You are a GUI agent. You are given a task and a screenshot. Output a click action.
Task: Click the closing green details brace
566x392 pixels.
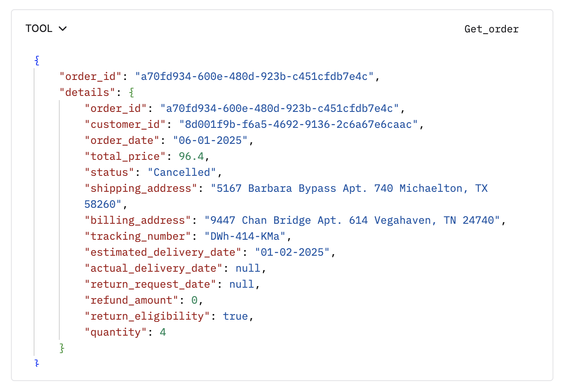(x=62, y=348)
